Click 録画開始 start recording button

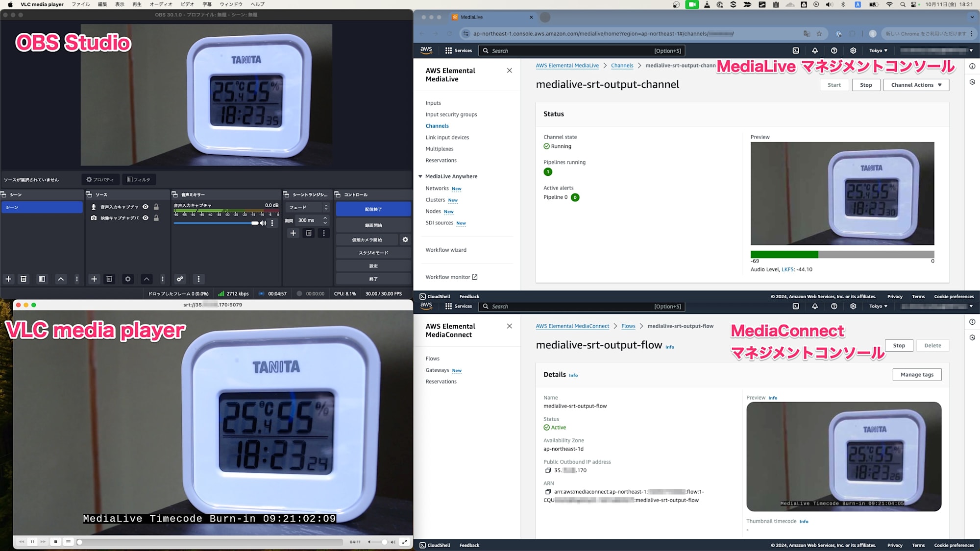click(373, 226)
